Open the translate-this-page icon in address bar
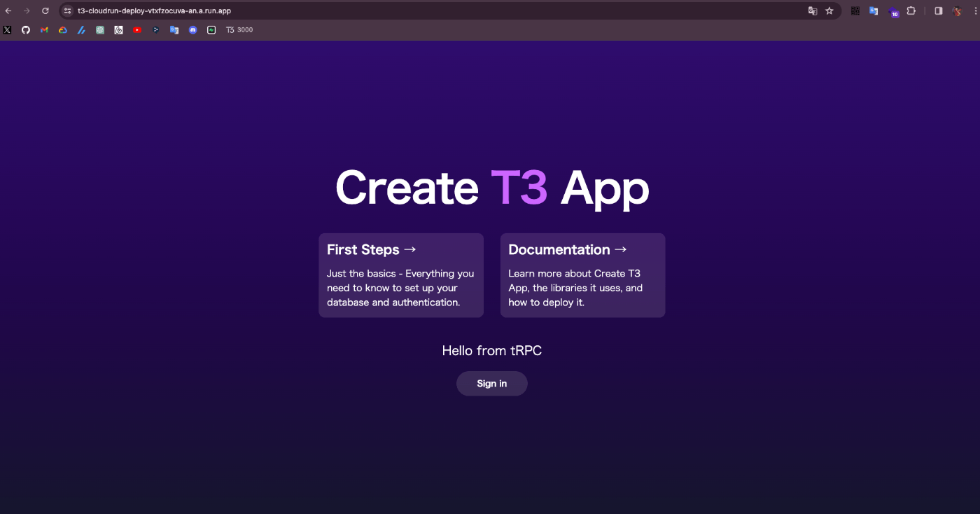 pyautogui.click(x=813, y=11)
